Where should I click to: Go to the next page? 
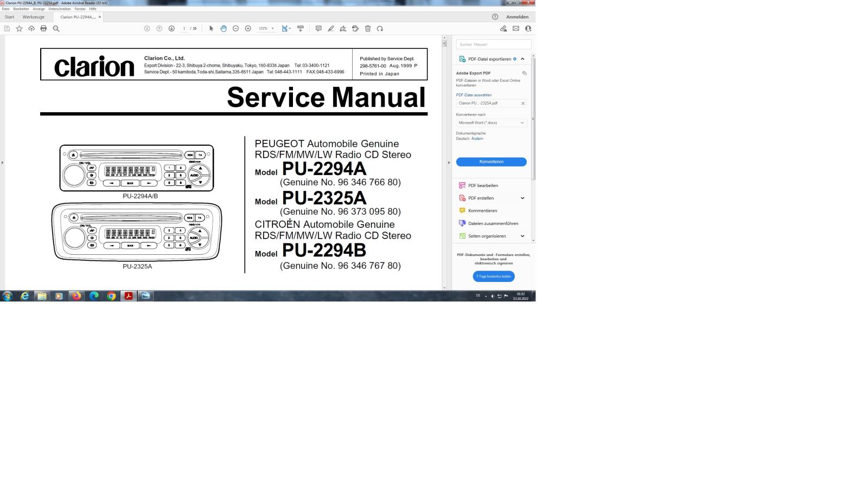171,29
